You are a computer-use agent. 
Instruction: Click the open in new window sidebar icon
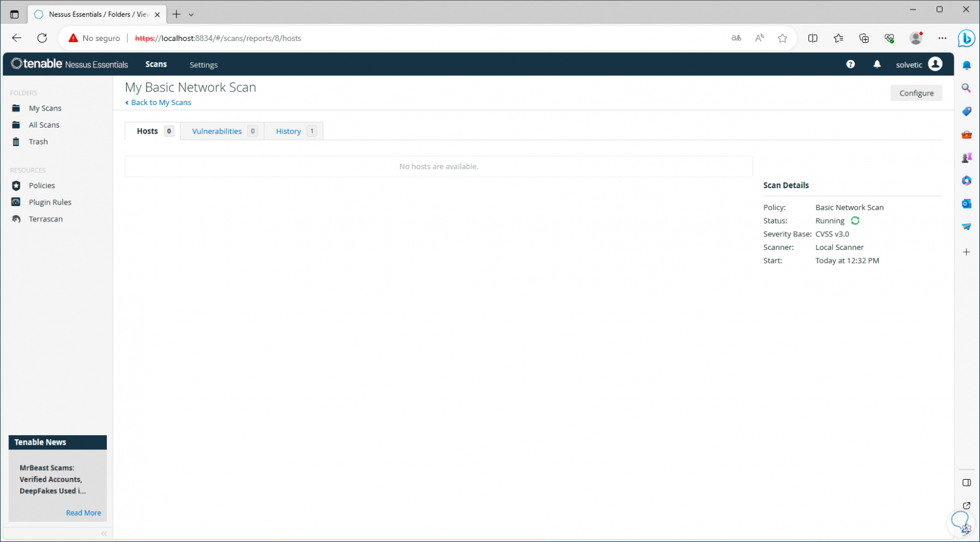pos(967,506)
